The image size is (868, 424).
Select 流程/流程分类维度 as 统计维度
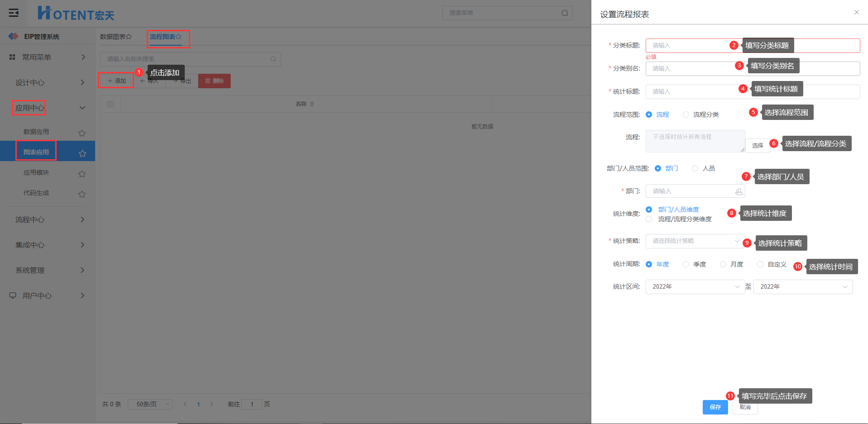point(649,219)
